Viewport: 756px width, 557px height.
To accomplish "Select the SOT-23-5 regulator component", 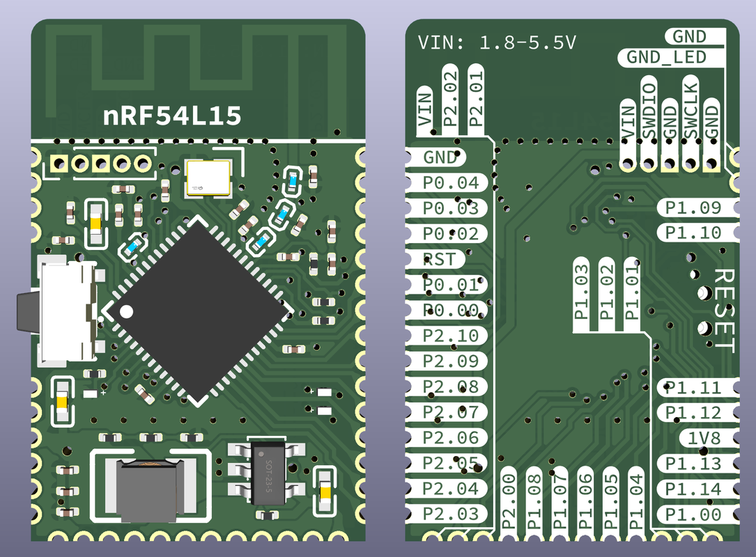I will click(x=267, y=473).
